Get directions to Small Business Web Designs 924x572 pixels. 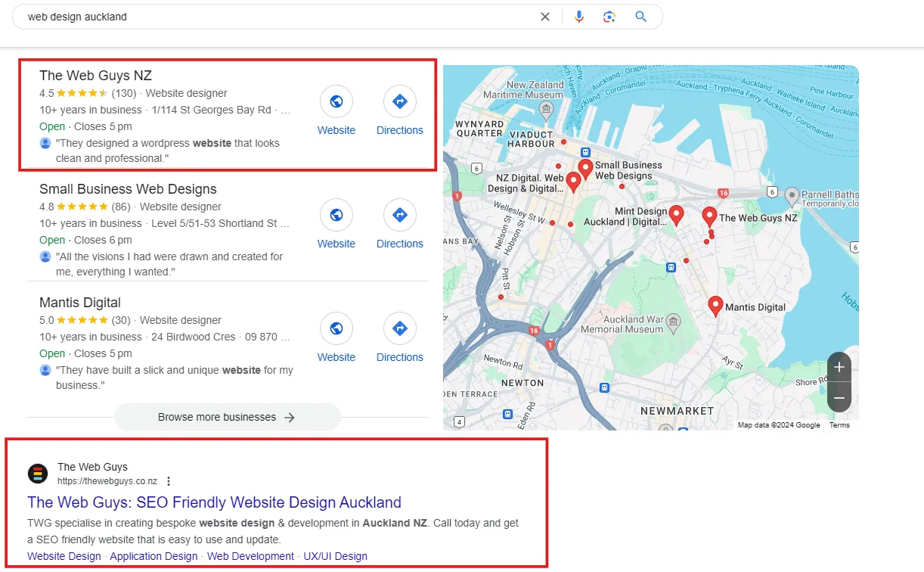(x=400, y=215)
